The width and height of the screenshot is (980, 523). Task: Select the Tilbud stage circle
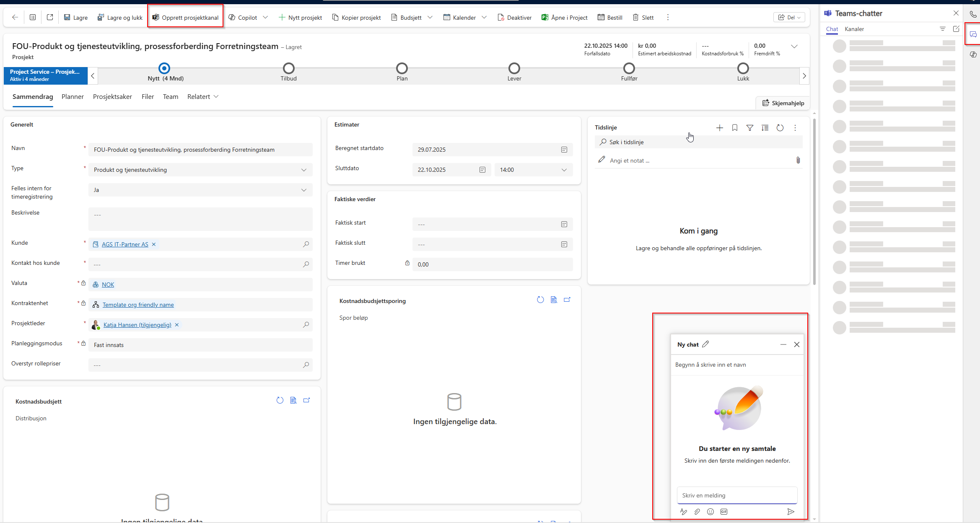(x=288, y=68)
